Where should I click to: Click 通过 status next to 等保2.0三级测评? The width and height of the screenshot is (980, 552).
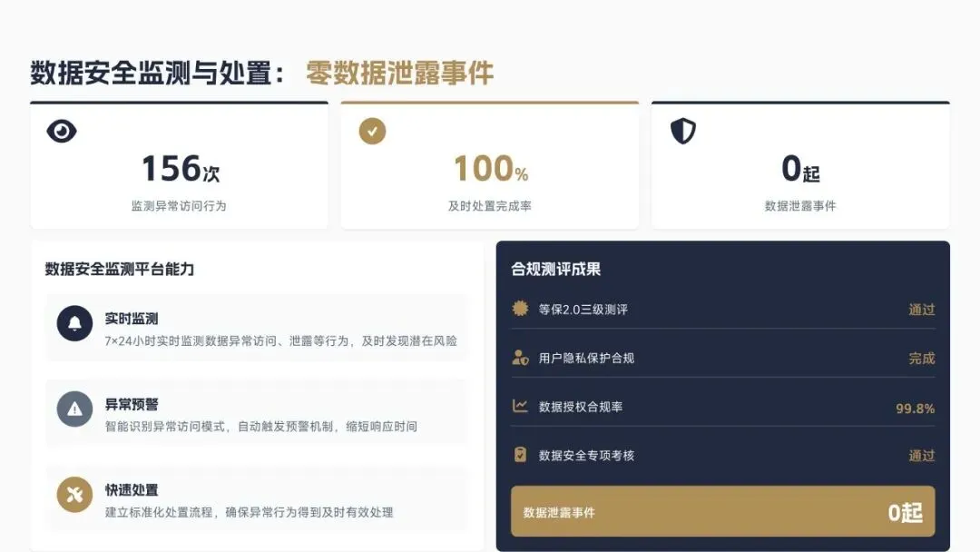click(x=921, y=310)
